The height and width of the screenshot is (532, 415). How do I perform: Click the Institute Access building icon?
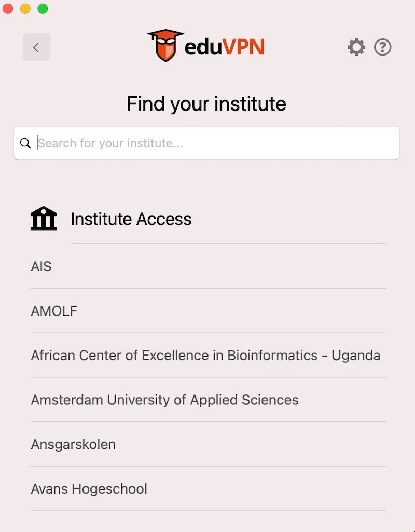click(x=44, y=219)
